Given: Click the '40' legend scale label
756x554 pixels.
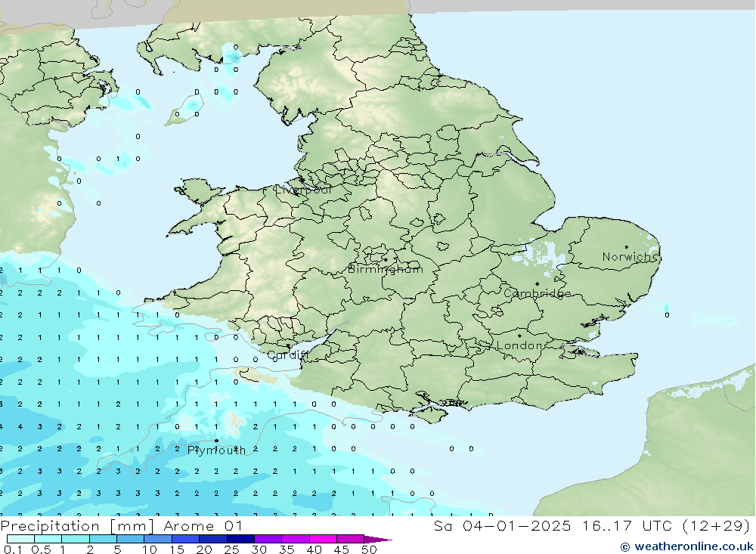Looking at the screenshot, I should [314, 549].
